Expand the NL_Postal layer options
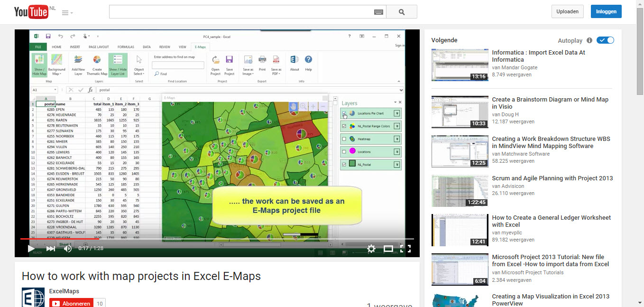Viewport: 644px width, 307px height. click(x=397, y=165)
